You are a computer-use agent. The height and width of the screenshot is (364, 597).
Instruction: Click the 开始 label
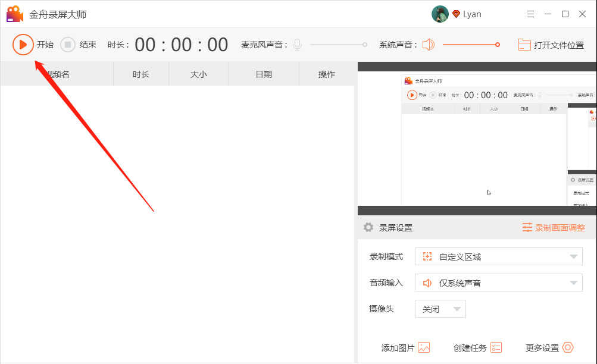click(45, 45)
